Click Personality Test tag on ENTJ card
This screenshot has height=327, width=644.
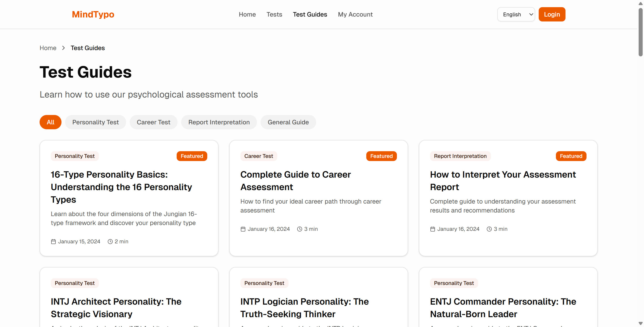tap(454, 283)
